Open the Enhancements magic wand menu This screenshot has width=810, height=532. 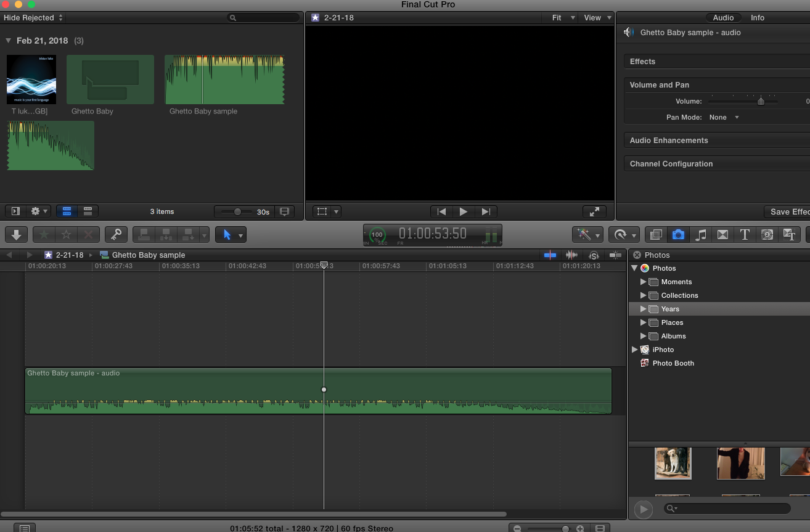[587, 234]
